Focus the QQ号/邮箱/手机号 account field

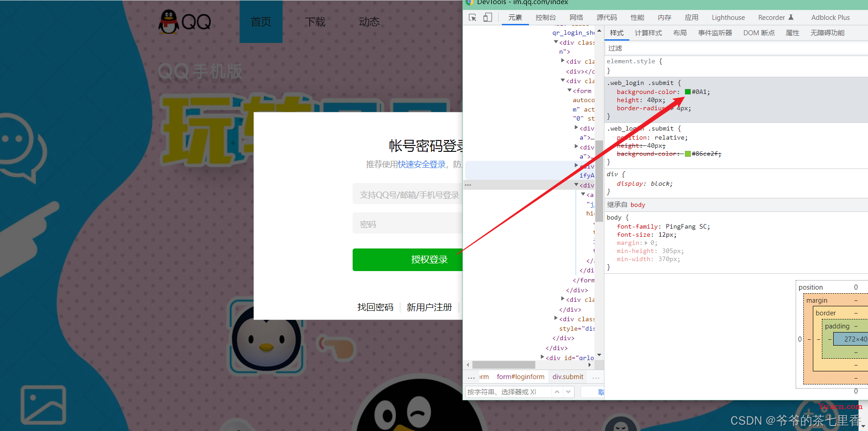point(407,194)
